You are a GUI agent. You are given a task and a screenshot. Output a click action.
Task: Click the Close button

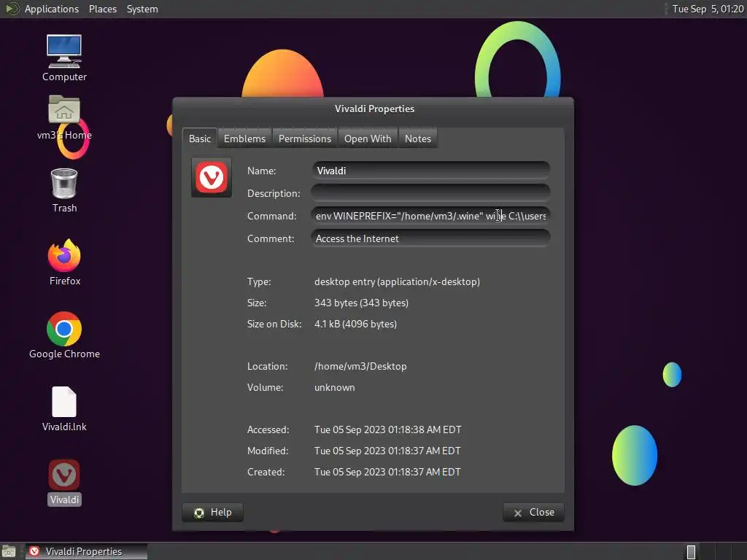pos(533,513)
